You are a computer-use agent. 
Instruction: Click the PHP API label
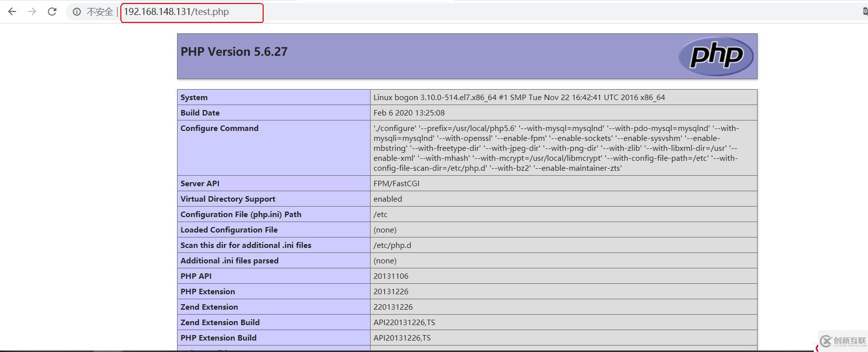coord(196,276)
